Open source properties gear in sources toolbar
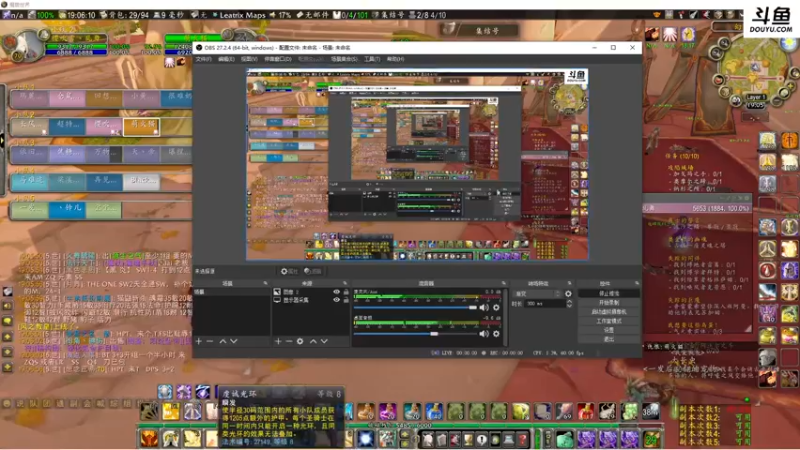 click(300, 341)
